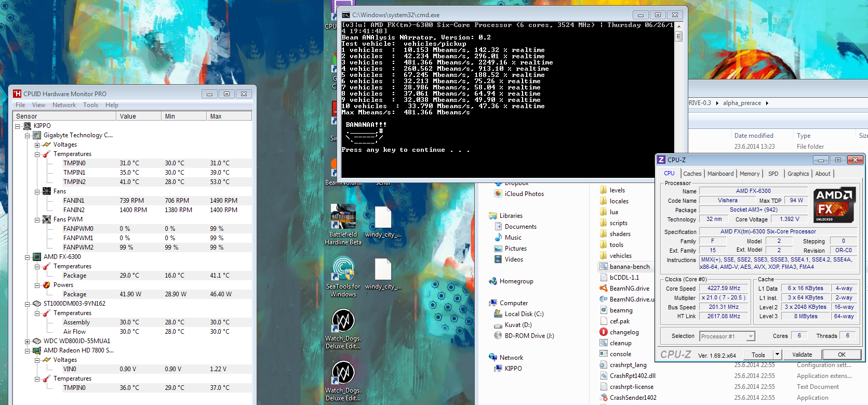The width and height of the screenshot is (868, 405).
Task: Open Tools menu in Hardware Monitor
Action: pyautogui.click(x=90, y=105)
